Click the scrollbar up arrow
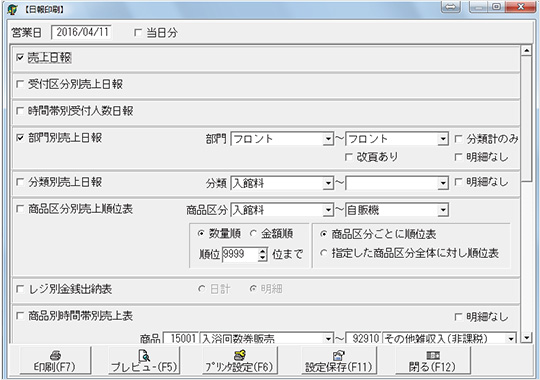 coord(526,51)
